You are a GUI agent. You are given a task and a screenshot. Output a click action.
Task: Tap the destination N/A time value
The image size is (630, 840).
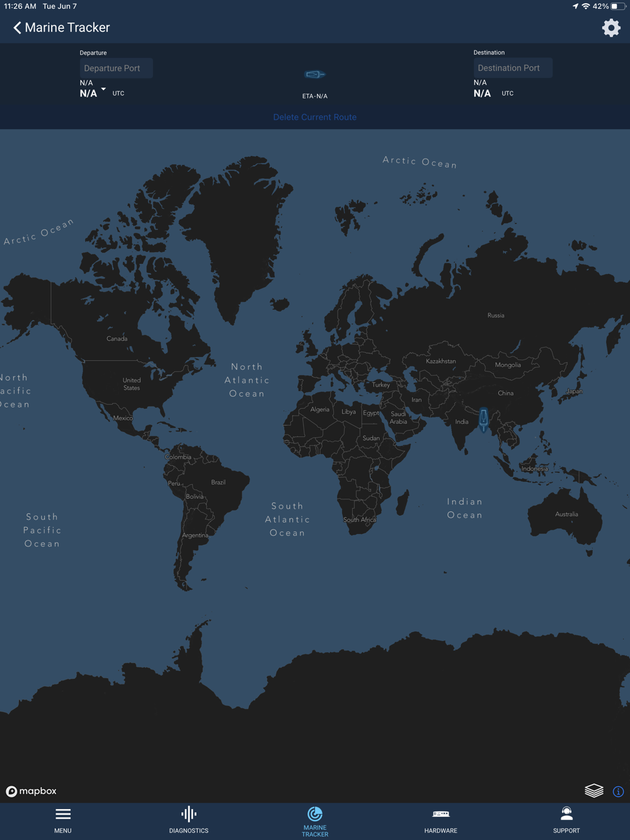click(x=482, y=93)
